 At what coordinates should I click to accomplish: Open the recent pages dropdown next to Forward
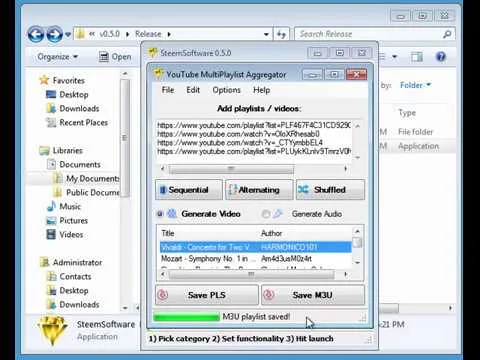coord(68,34)
